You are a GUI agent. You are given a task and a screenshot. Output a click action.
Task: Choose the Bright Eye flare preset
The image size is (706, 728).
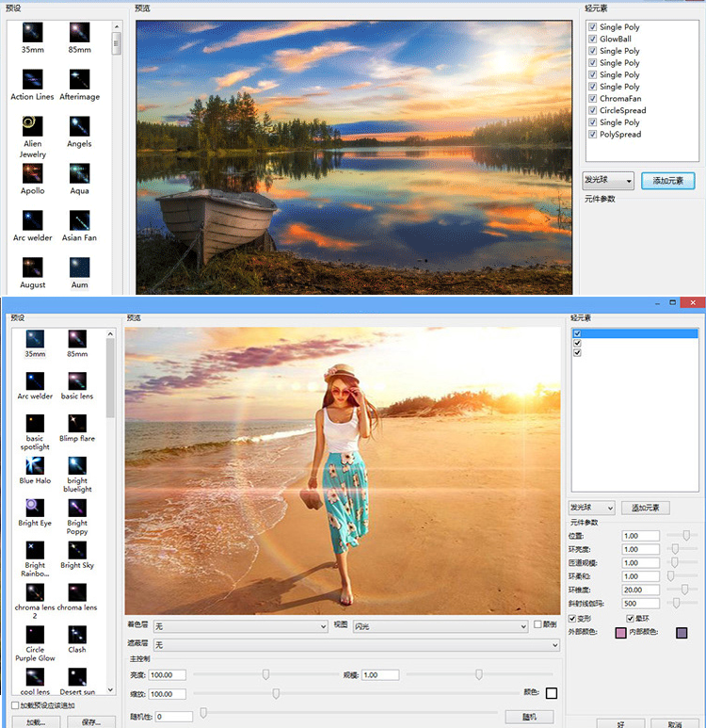[x=35, y=508]
